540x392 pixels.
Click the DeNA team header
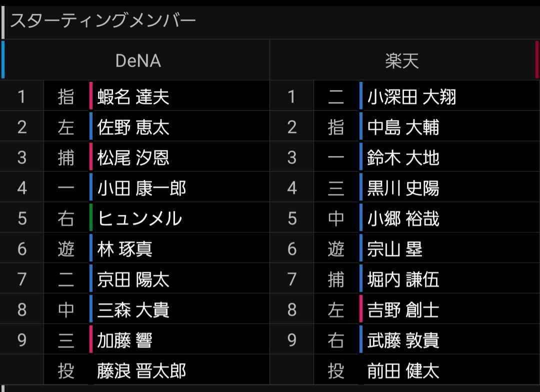pos(138,60)
